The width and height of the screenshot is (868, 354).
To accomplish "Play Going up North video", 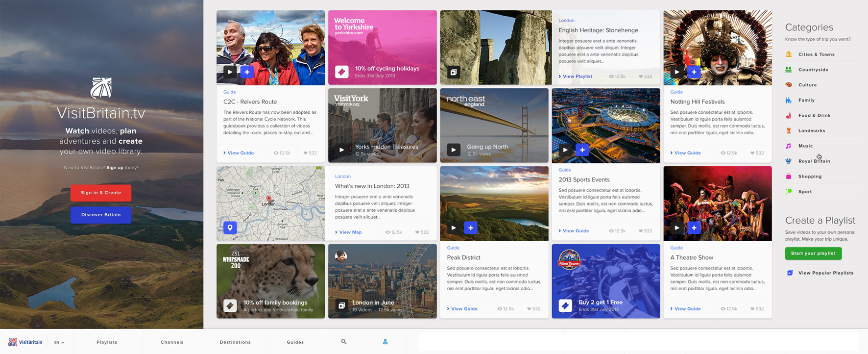I will coord(454,150).
